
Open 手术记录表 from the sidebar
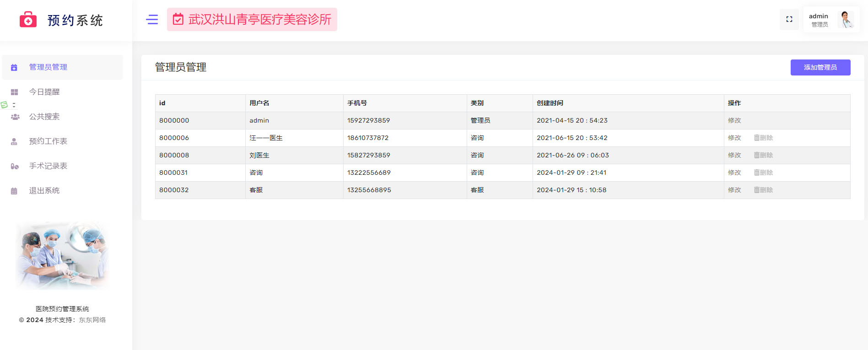(48, 166)
